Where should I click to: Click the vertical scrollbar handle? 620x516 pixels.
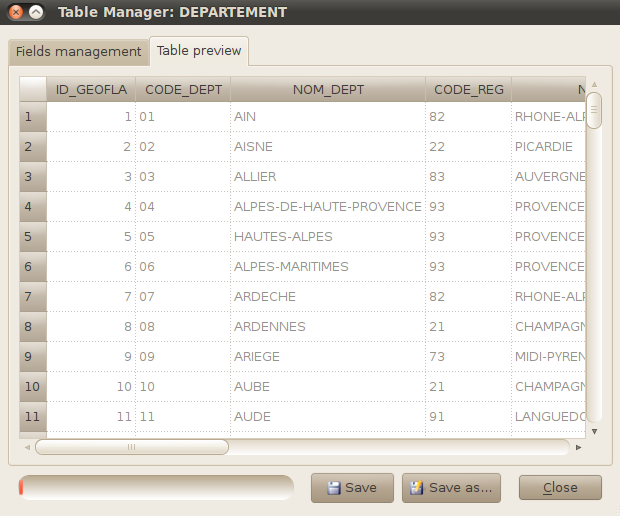594,110
